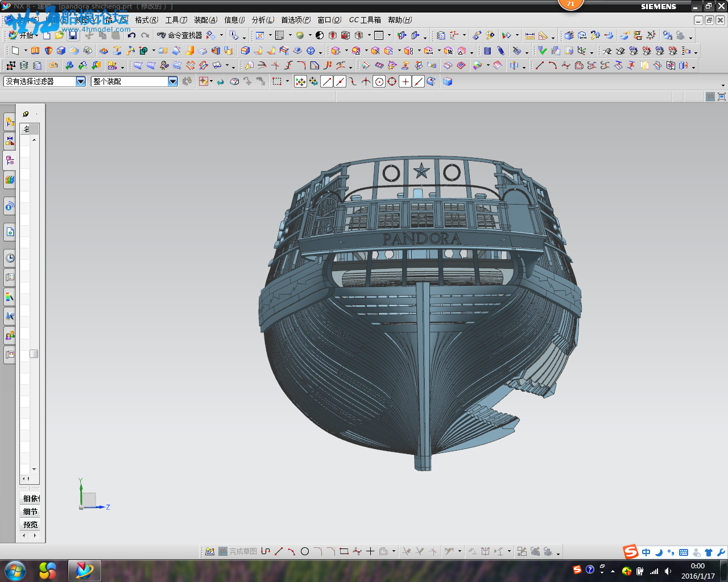The image size is (728, 582).
Task: Click the Undo arrow icon
Action: (x=131, y=35)
